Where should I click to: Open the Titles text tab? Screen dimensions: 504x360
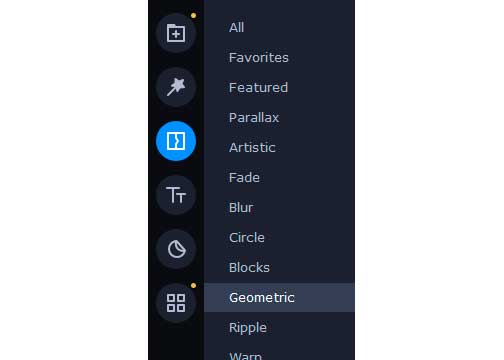(176, 195)
